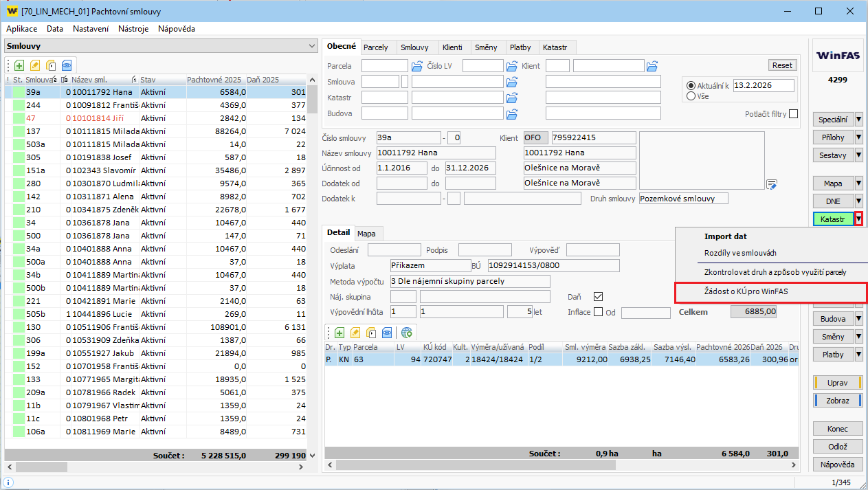Uncheck the Daň checkbox
The width and height of the screenshot is (868, 490).
pos(598,296)
